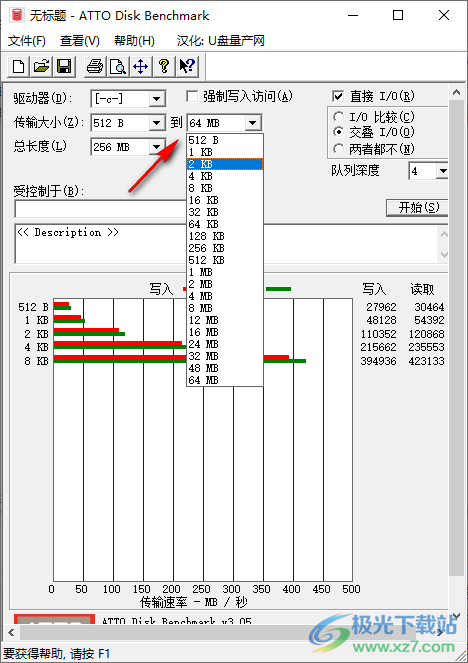Open the 查看(V) menu
This screenshot has width=468, height=663.
pos(80,41)
